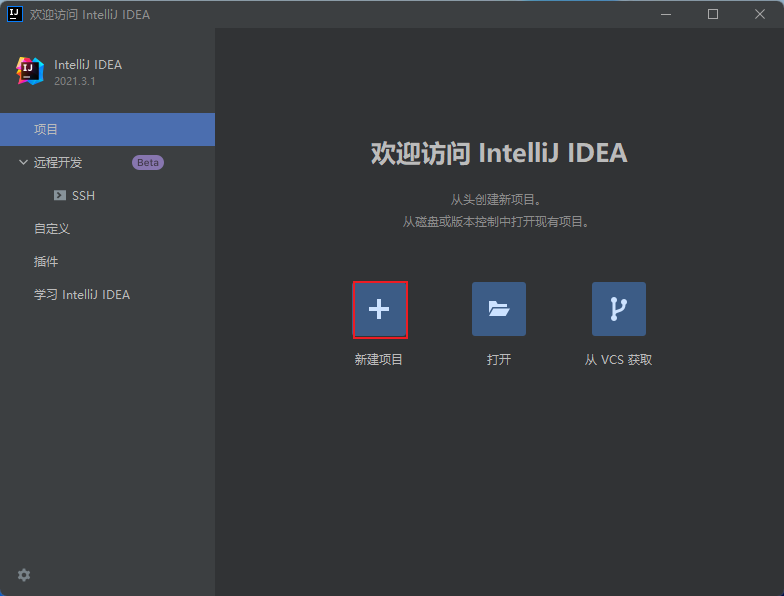Image resolution: width=784 pixels, height=596 pixels.
Task: Close the IntelliJ IDEA welcome window
Action: [x=760, y=14]
